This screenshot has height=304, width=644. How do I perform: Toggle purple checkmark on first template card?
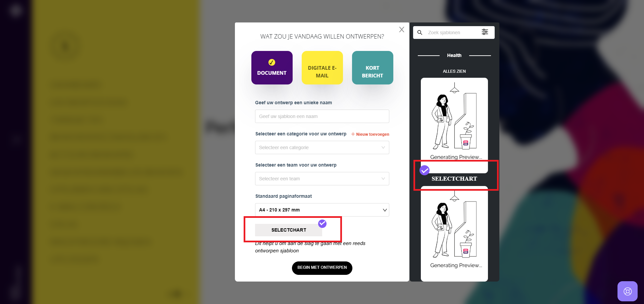point(425,170)
